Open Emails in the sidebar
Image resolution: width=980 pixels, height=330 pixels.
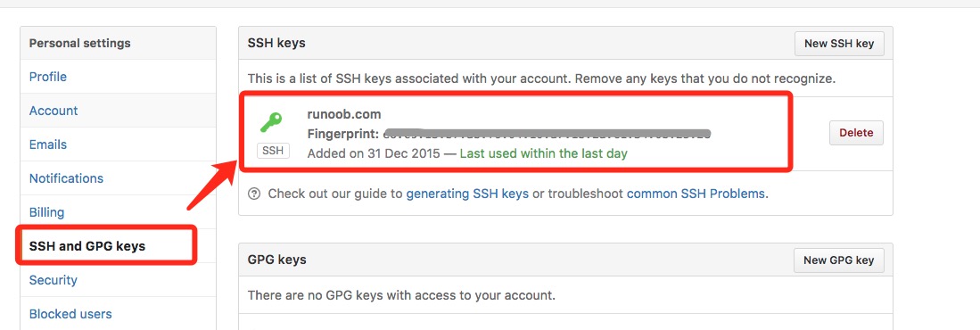pyautogui.click(x=48, y=144)
